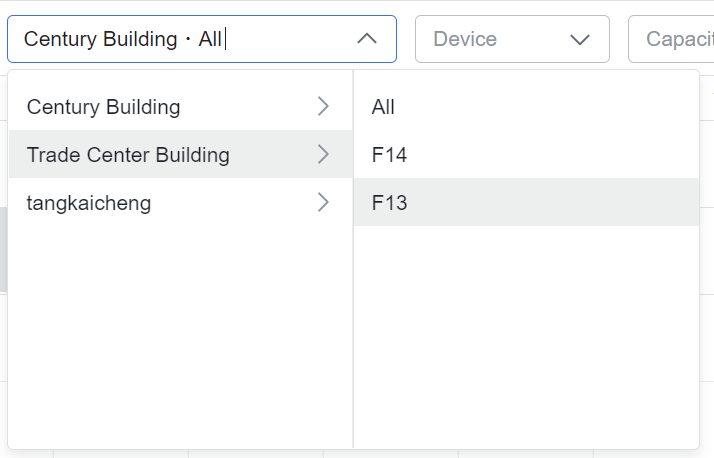
Task: Select Trade Center Building option
Action: [x=128, y=154]
